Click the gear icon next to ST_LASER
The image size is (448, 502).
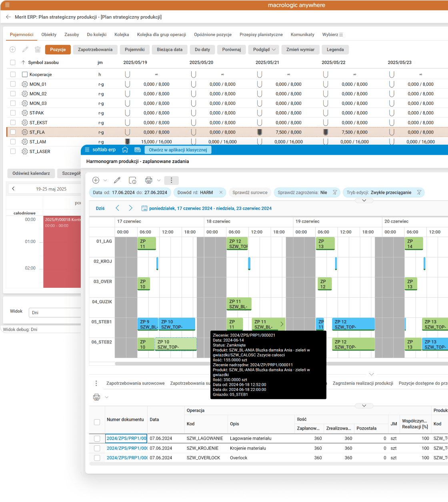tap(25, 151)
